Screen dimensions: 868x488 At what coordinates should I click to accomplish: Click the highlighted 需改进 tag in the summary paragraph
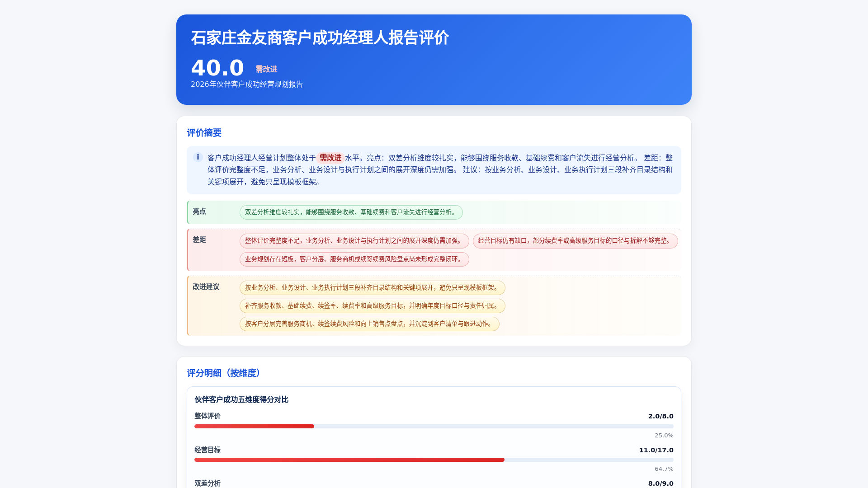[330, 158]
